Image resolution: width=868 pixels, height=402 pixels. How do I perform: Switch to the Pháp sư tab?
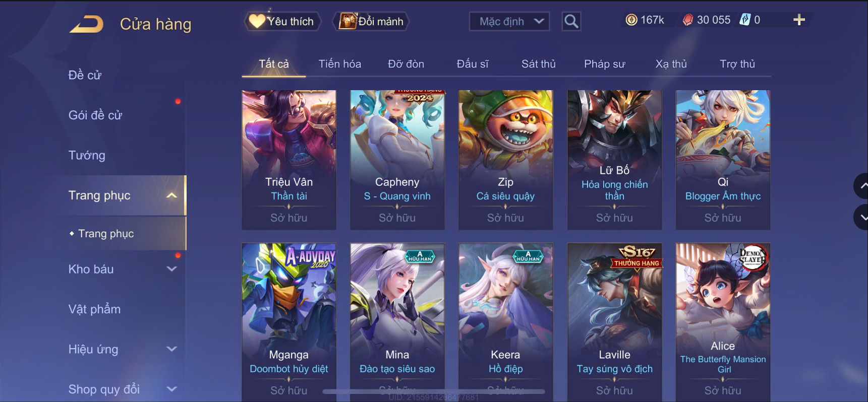604,64
